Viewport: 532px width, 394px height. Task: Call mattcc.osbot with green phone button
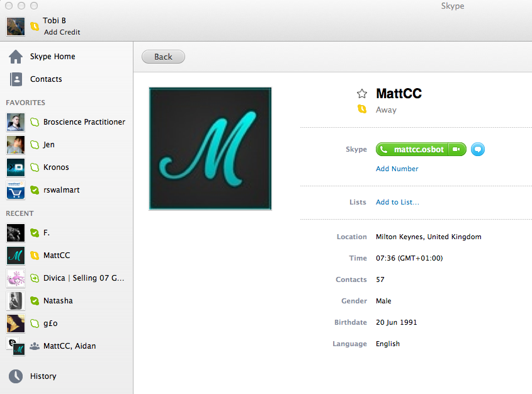pyautogui.click(x=412, y=149)
